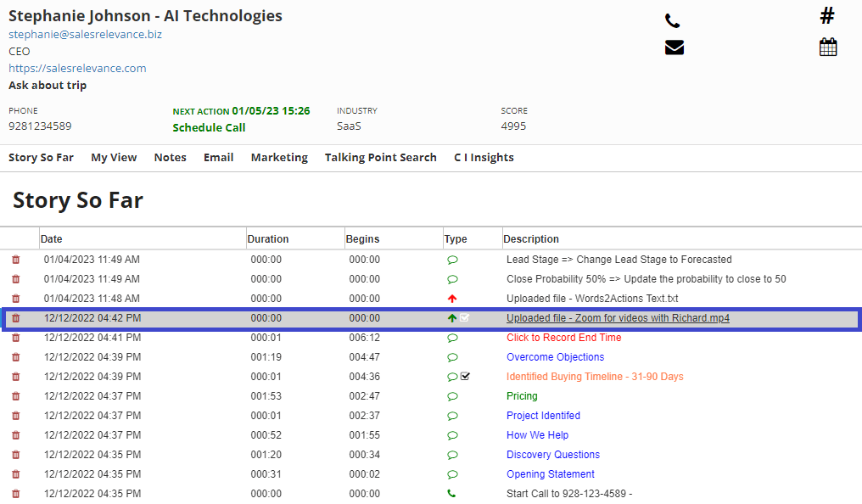The width and height of the screenshot is (862, 504).
Task: Open the Overcome Objections link
Action: point(555,357)
